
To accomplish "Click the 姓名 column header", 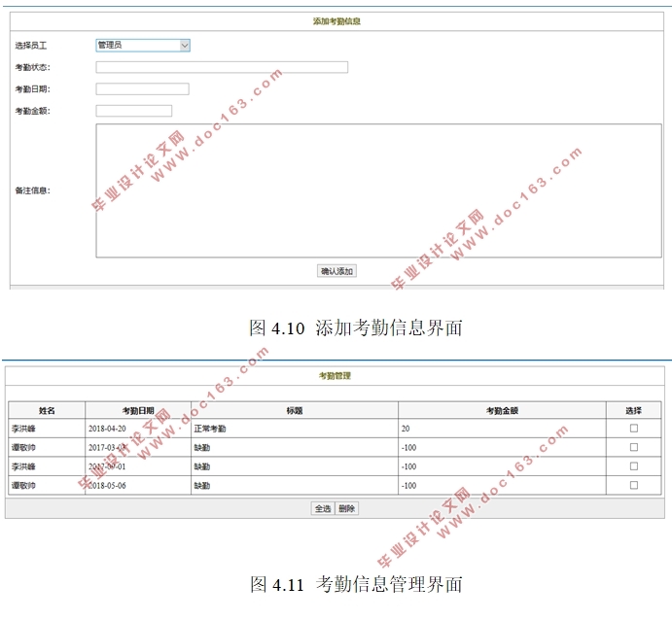I will (47, 410).
